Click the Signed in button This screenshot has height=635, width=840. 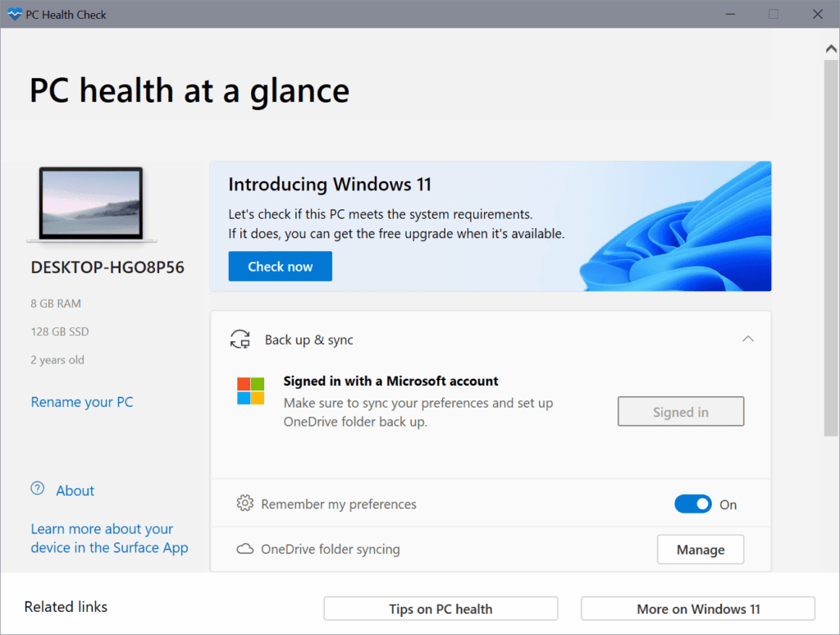pyautogui.click(x=680, y=411)
